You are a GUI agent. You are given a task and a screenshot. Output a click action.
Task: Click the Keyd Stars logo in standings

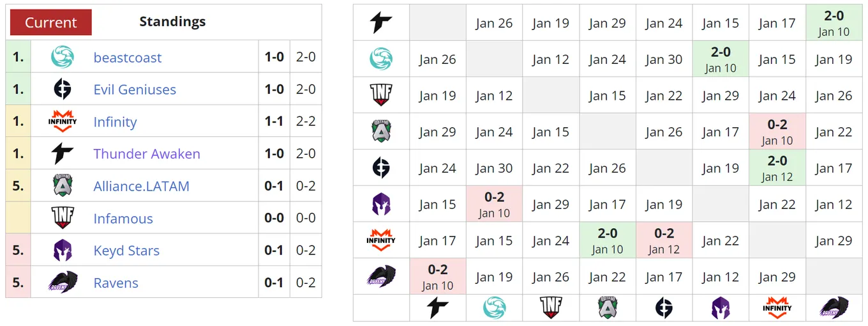coord(63,251)
